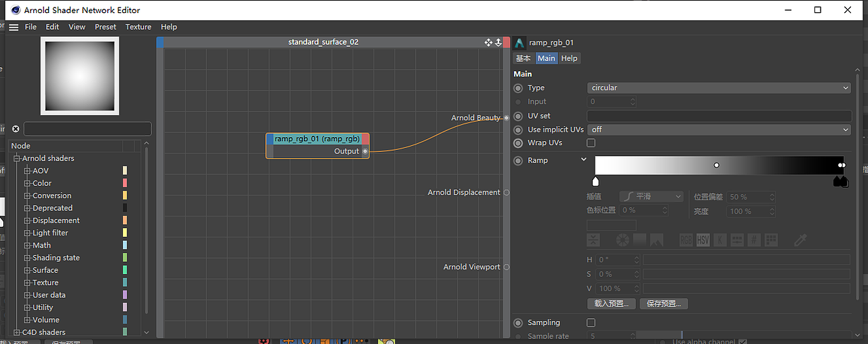868x344 pixels.
Task: Click the Math category color swatch
Action: click(x=125, y=246)
